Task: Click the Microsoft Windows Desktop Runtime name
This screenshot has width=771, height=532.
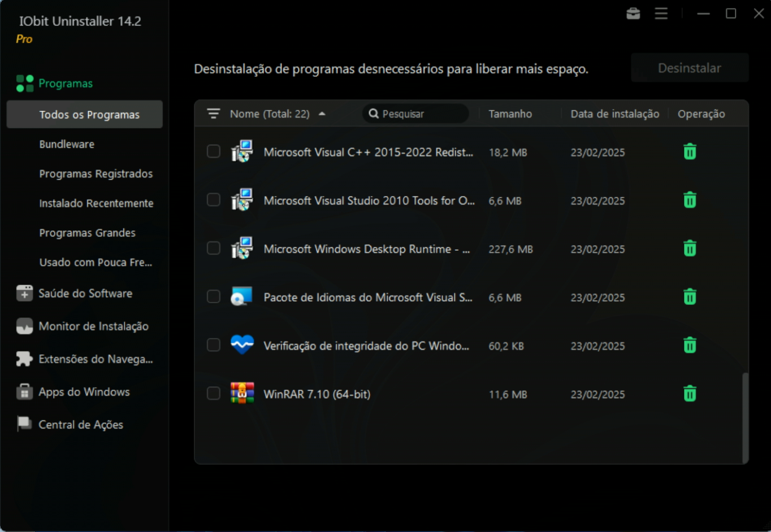Action: click(x=367, y=249)
